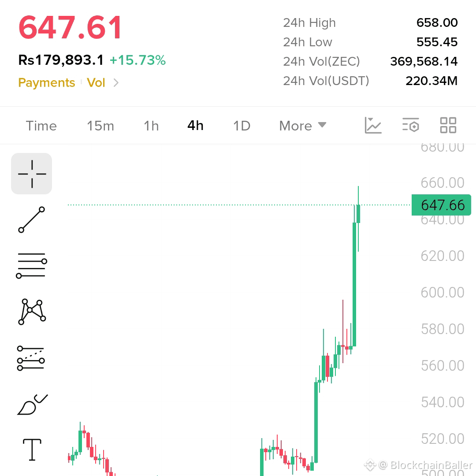Screen dimensions: 476x476
Task: Tap the 24h Vol(ZEC) label
Action: coord(321,61)
